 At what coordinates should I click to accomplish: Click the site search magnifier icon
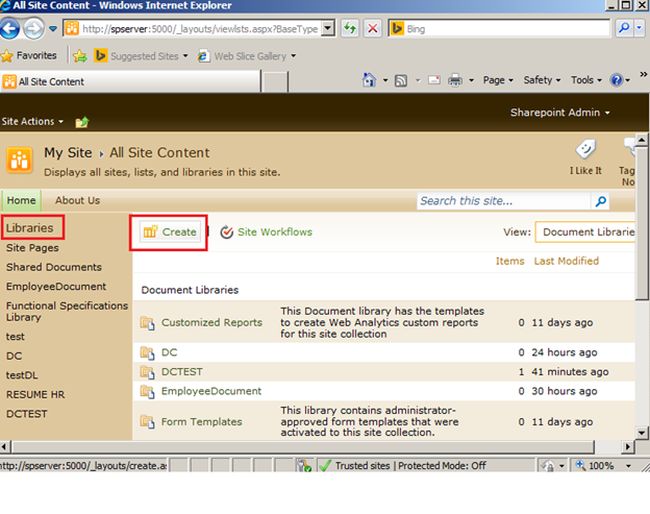pos(600,201)
